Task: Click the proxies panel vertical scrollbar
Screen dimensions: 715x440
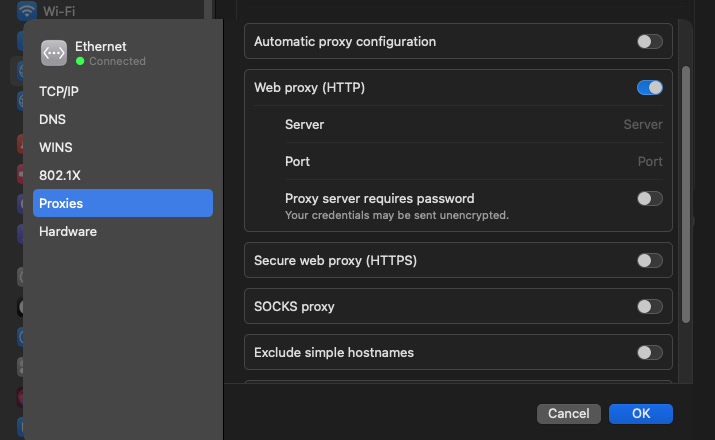Action: (x=686, y=195)
